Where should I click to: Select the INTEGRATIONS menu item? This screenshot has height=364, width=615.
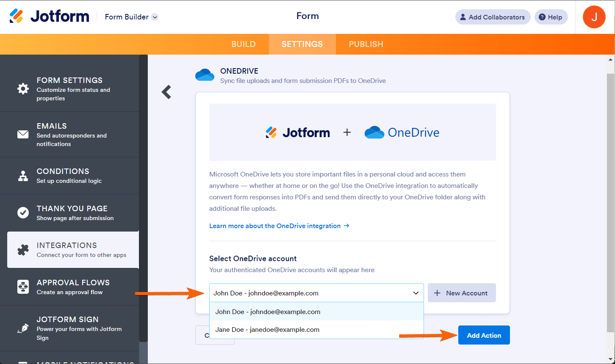pos(73,250)
